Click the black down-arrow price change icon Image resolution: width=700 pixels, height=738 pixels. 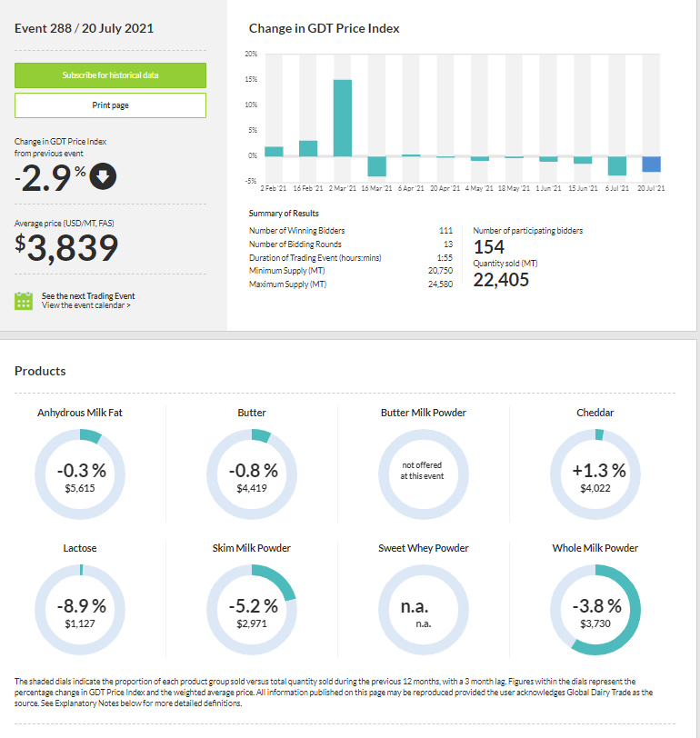pos(103,177)
